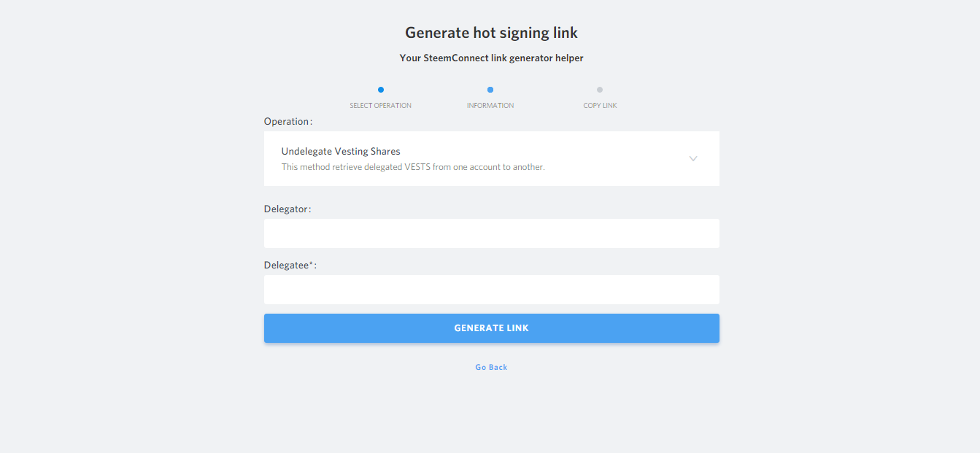Switch to the INFORMATION step label
Image resolution: width=980 pixels, height=453 pixels.
(490, 106)
